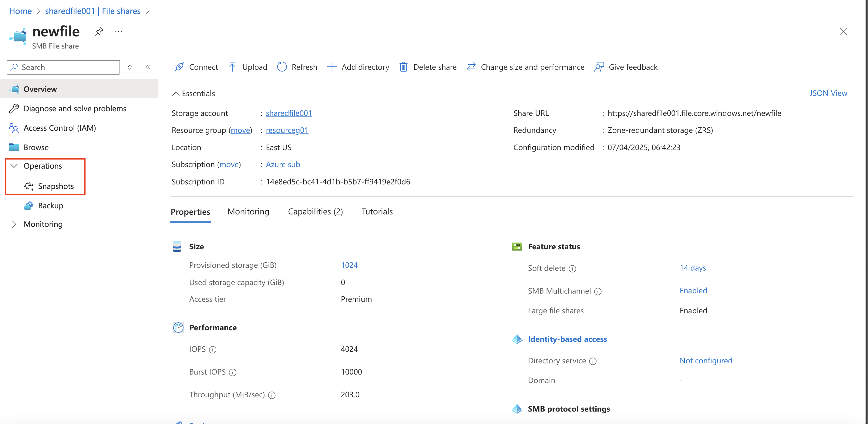Click the Share URL value text
Screen dimensions: 868x424
pos(694,113)
